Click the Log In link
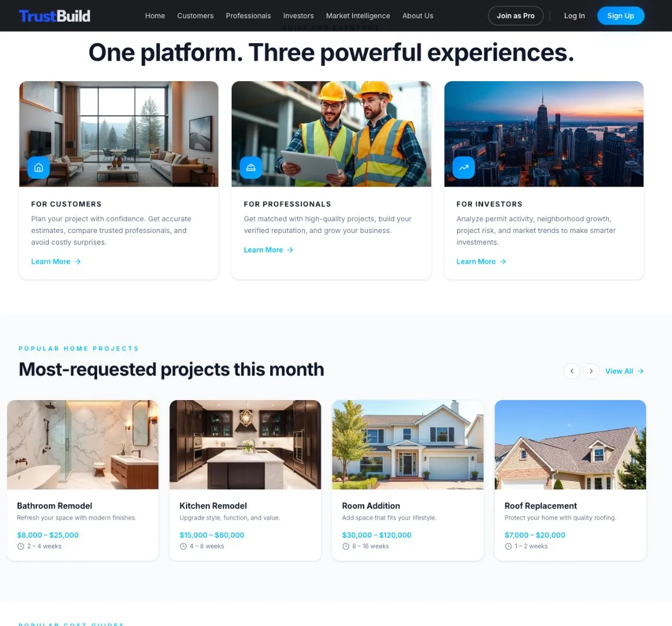672x626 pixels. point(574,16)
